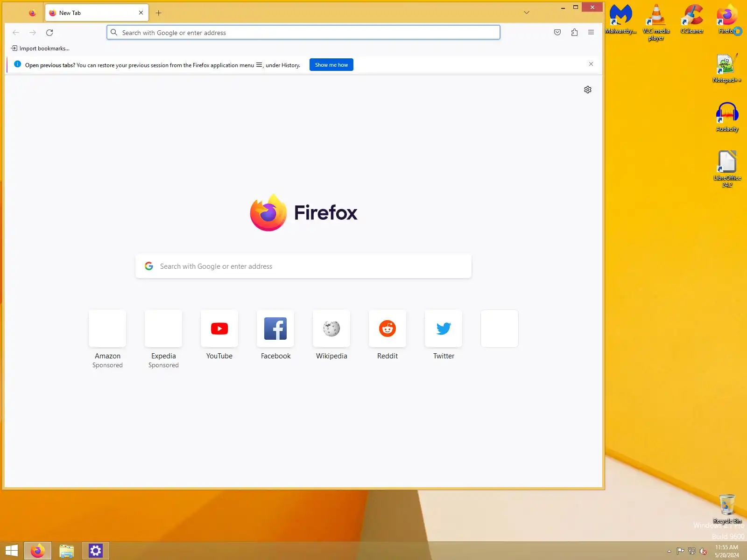Click Import bookmarks link
Screen dimensions: 747x560
click(x=40, y=49)
